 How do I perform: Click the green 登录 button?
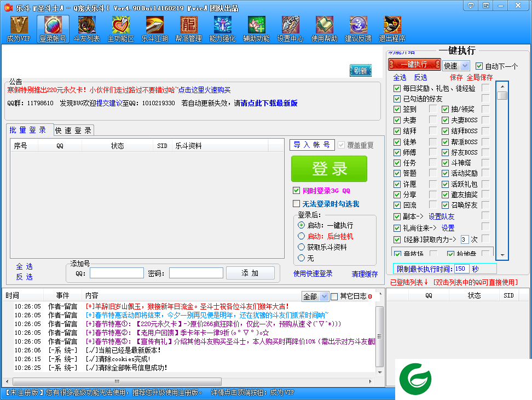(x=329, y=169)
